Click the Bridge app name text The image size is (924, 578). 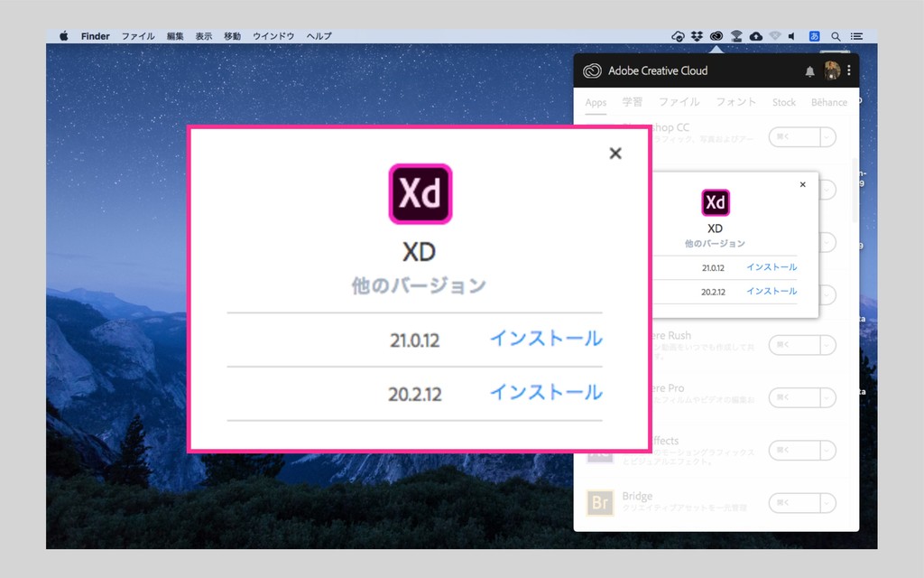click(637, 496)
